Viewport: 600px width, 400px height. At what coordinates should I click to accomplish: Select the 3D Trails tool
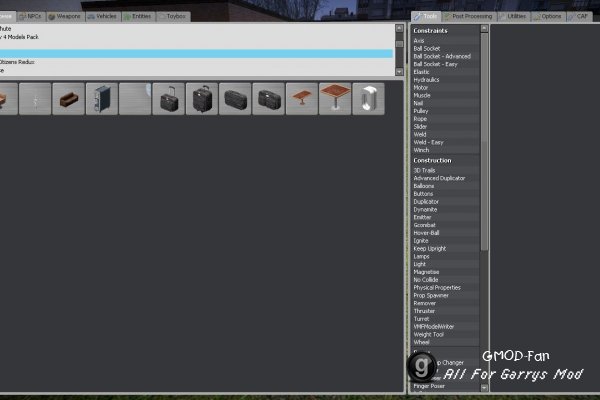445,170
